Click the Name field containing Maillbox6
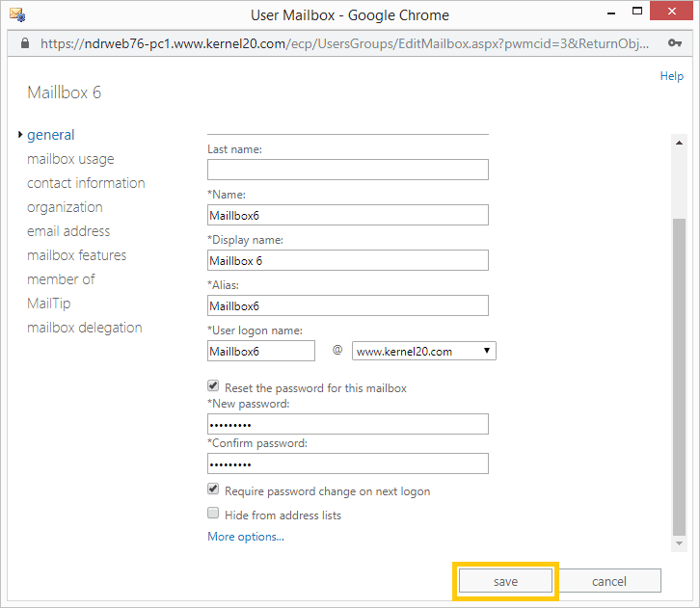This screenshot has height=608, width=700. pyautogui.click(x=348, y=215)
